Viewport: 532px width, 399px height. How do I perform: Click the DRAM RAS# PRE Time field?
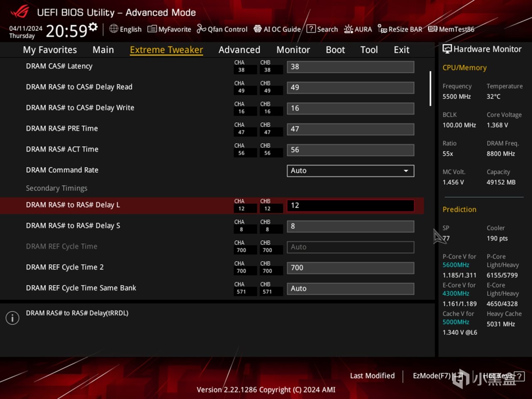click(x=350, y=129)
